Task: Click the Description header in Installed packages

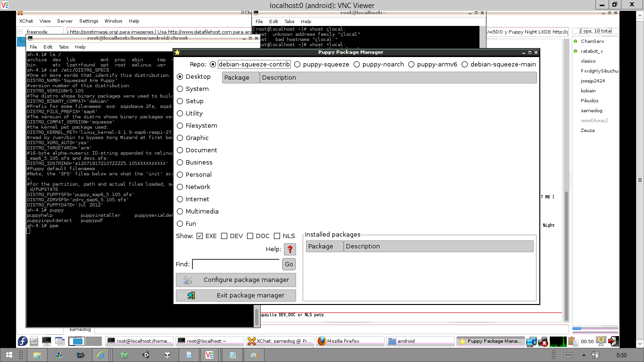Action: coord(438,246)
